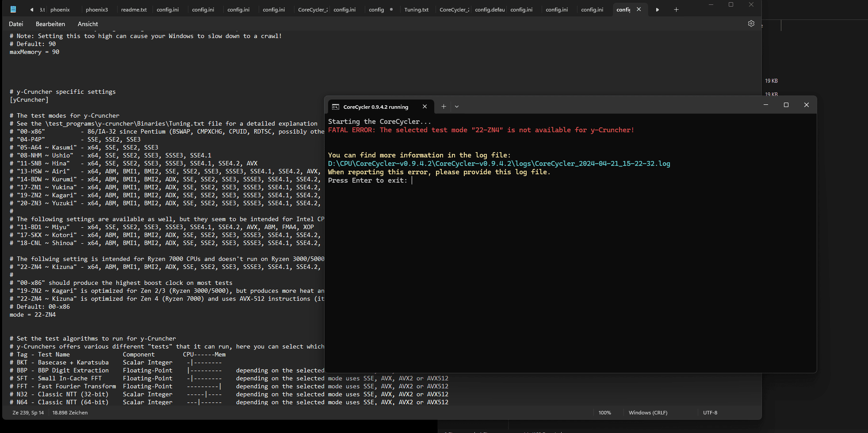Screen dimensions: 868x433
Task: Switch to the config.defau tab
Action: (x=489, y=10)
